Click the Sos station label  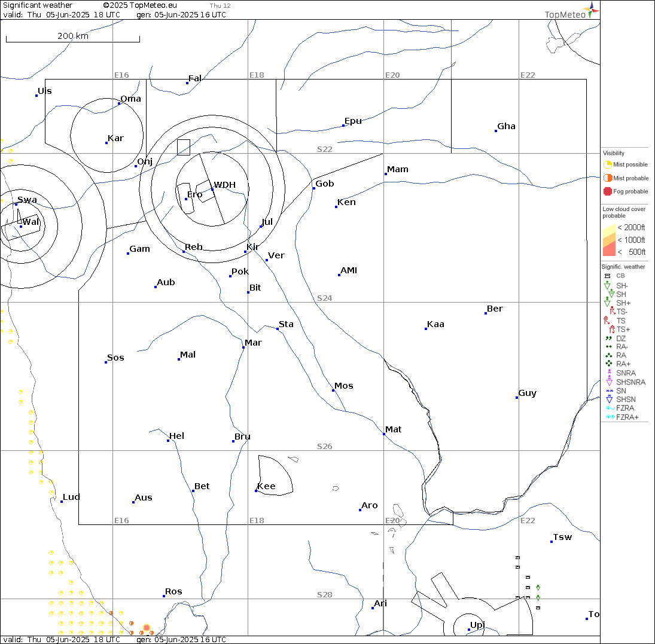(115, 358)
